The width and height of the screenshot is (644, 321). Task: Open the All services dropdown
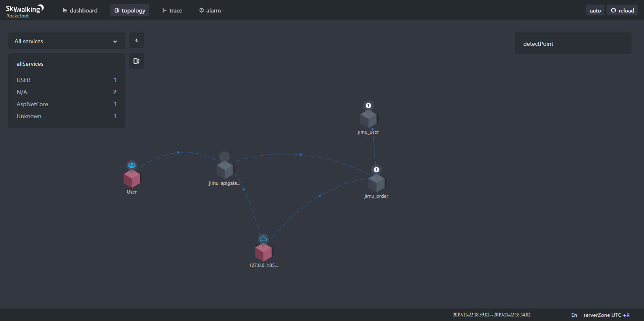tap(67, 41)
